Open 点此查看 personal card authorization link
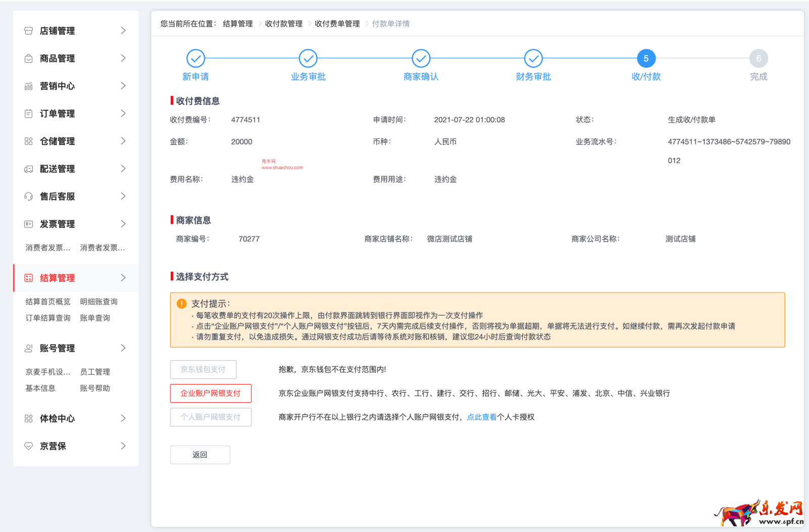Image resolution: width=809 pixels, height=532 pixels. [x=481, y=417]
